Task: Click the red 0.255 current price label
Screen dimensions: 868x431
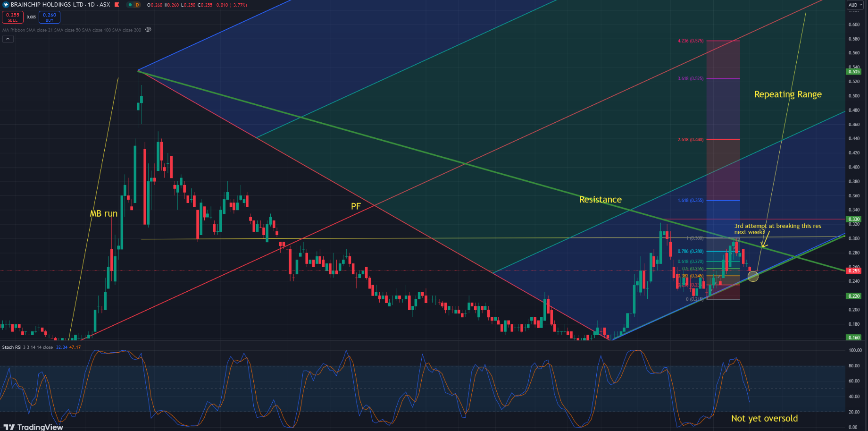Action: (x=854, y=270)
